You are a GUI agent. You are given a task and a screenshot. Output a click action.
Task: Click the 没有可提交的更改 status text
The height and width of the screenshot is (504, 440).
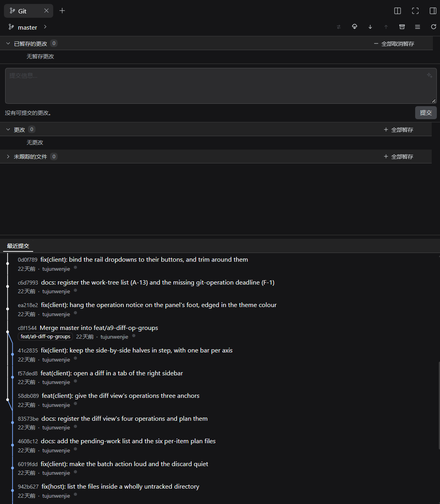click(28, 113)
